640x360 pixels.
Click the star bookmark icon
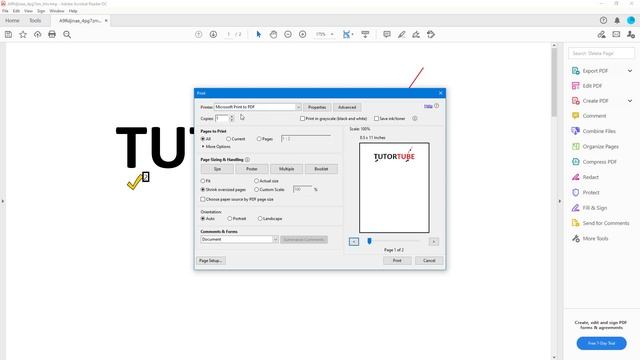click(x=23, y=35)
